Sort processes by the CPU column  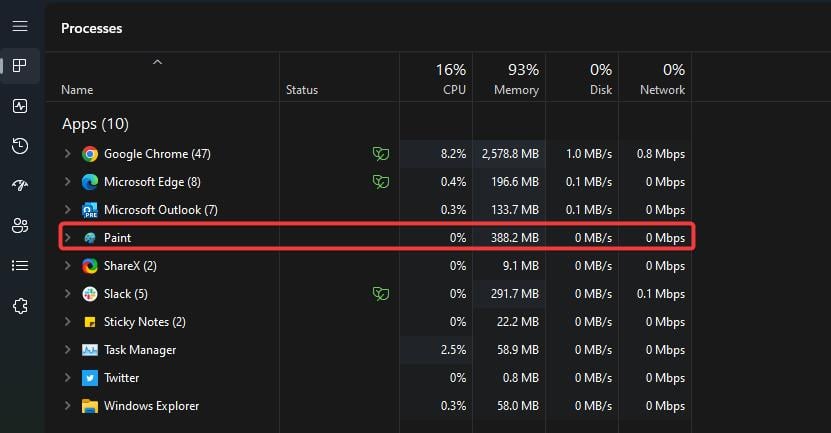pyautogui.click(x=436, y=79)
